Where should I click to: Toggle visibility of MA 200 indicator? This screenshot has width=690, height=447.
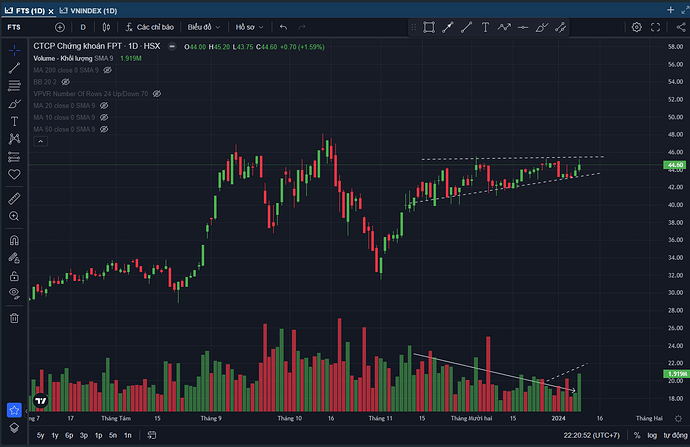coord(107,70)
